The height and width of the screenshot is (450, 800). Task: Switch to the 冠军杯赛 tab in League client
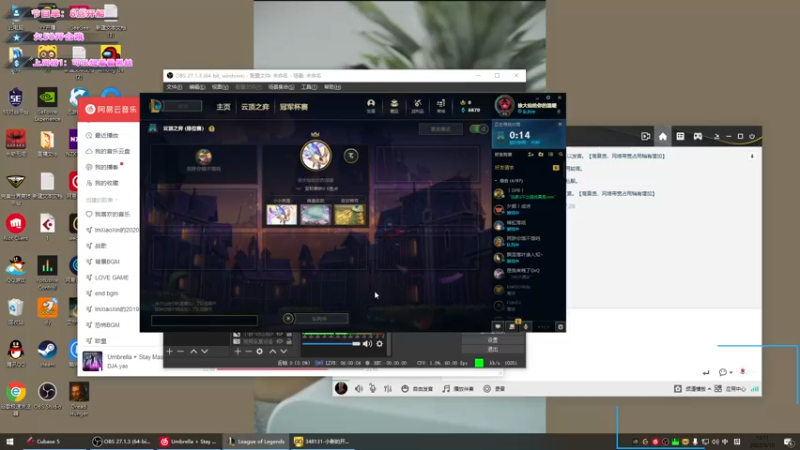(x=293, y=107)
